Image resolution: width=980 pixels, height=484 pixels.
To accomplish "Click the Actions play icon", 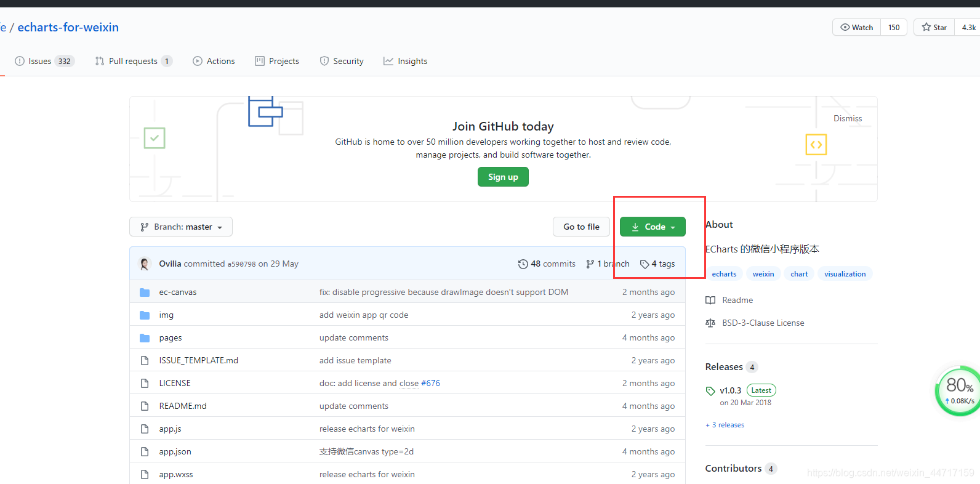I will click(x=198, y=61).
